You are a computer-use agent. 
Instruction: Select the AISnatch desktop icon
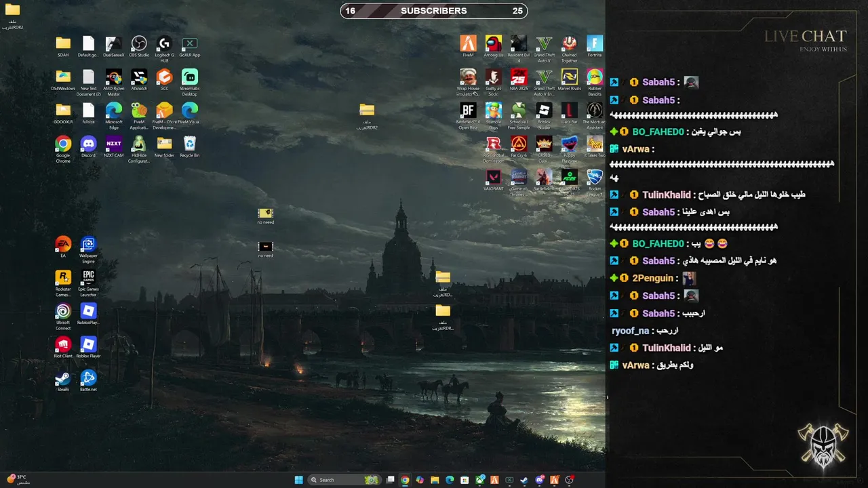point(139,80)
